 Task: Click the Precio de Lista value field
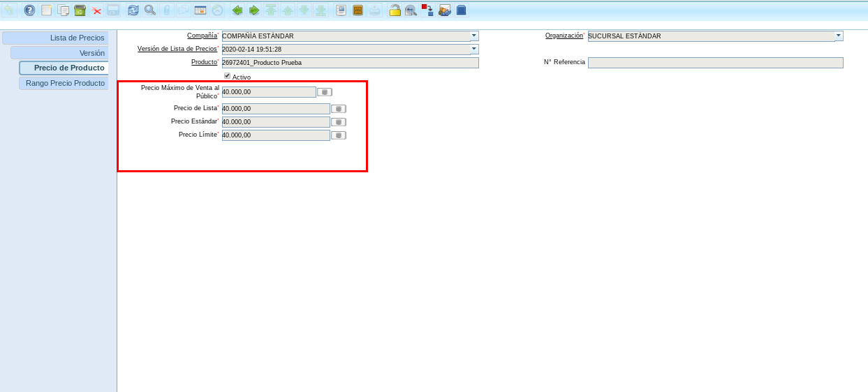pyautogui.click(x=276, y=109)
